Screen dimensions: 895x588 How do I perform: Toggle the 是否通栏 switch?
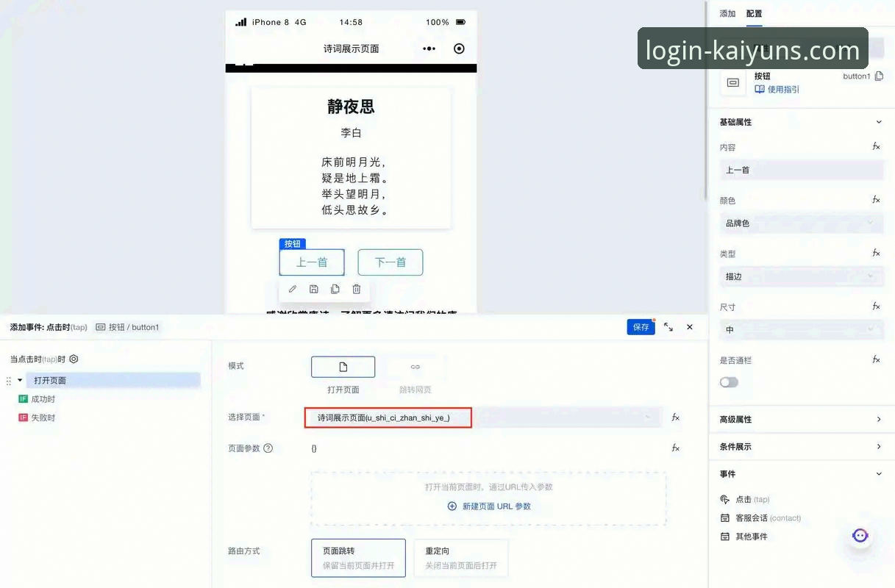click(x=729, y=382)
